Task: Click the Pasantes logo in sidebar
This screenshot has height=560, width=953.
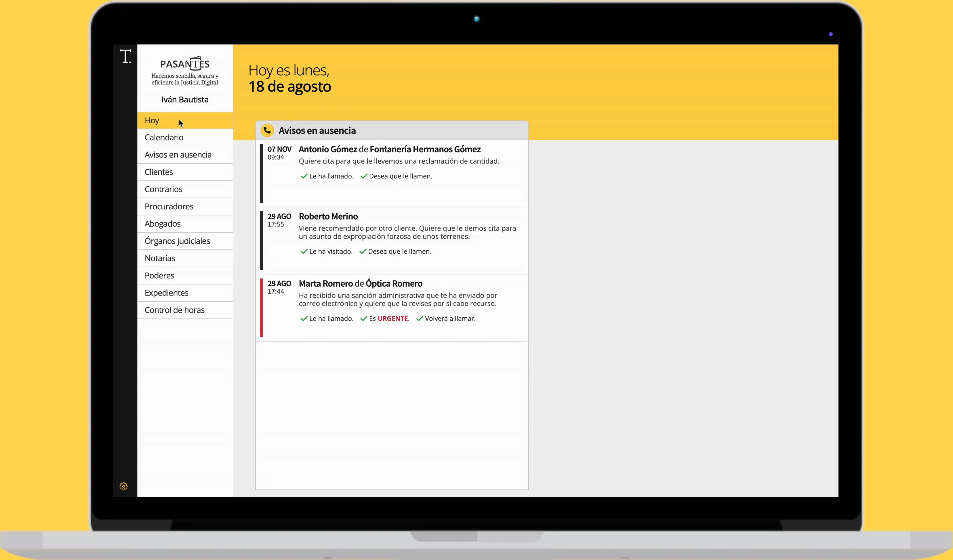Action: 184,64
